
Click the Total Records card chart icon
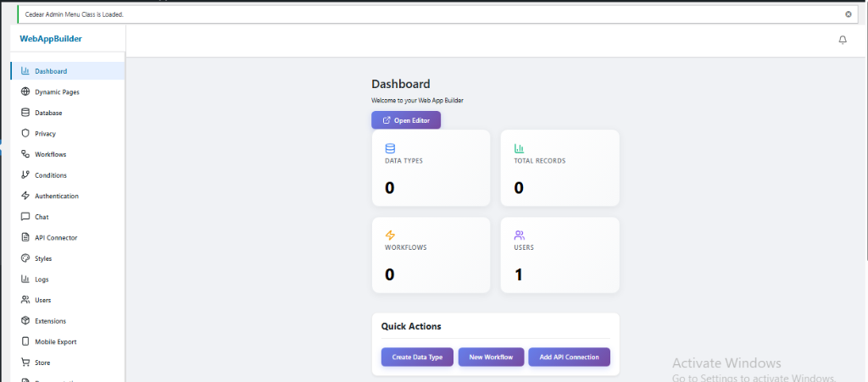[520, 148]
